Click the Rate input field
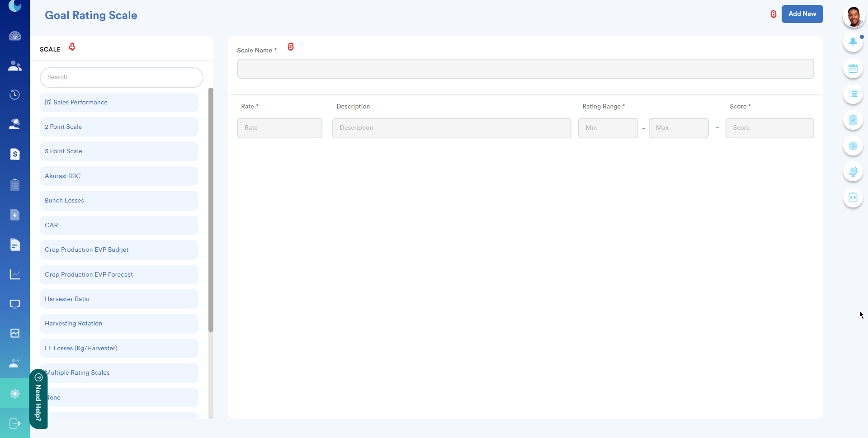The height and width of the screenshot is (438, 868). (279, 128)
